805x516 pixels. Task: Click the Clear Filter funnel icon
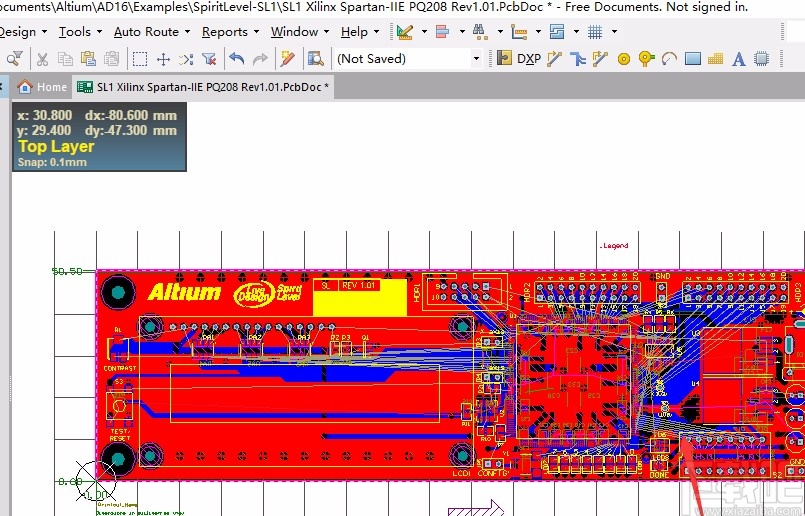(x=209, y=59)
